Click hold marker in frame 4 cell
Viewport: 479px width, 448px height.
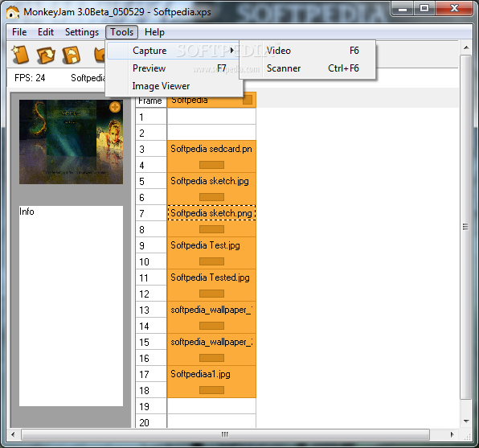(211, 165)
